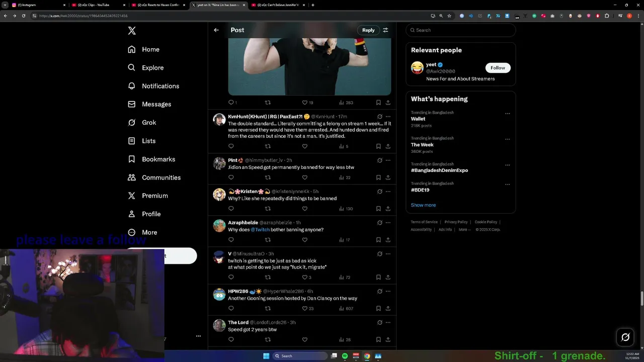This screenshot has height=362, width=644.
Task: Open more options for Wallet trend
Action: [507, 114]
